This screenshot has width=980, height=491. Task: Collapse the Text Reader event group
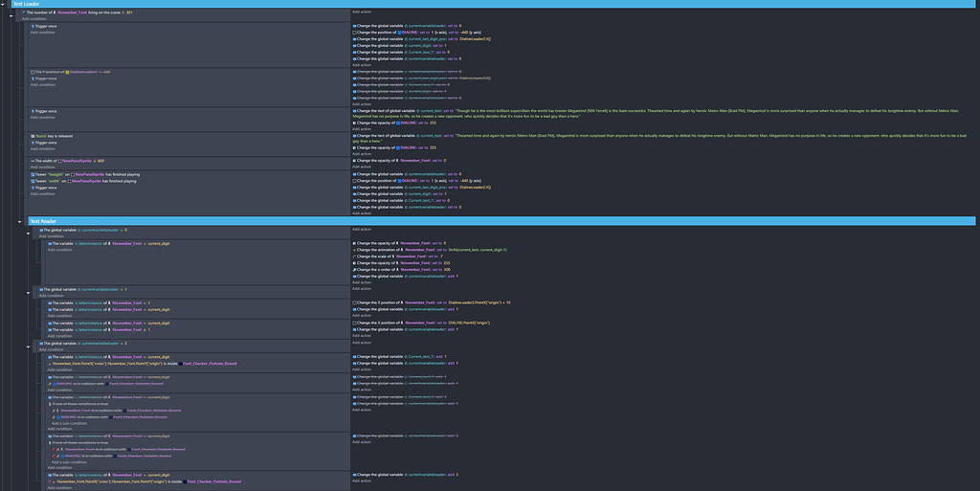coord(21,221)
